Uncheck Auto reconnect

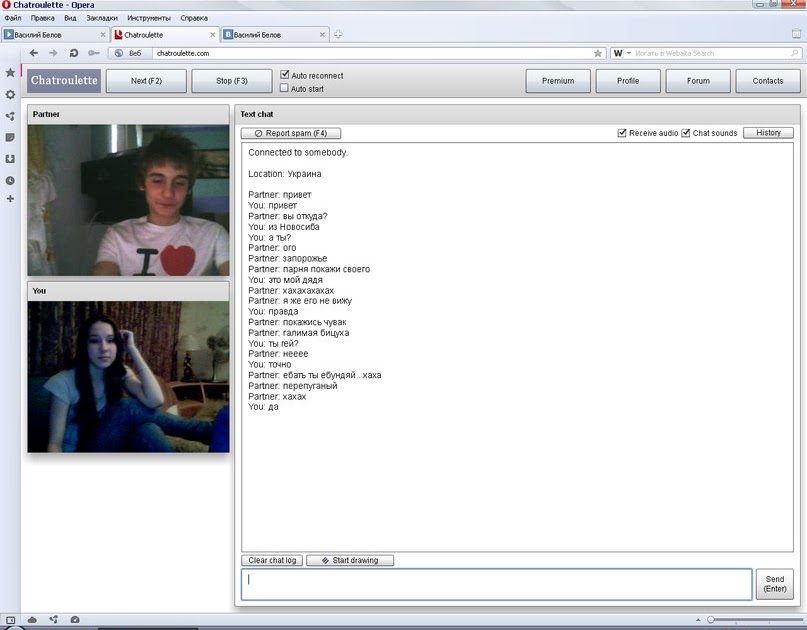(x=285, y=75)
